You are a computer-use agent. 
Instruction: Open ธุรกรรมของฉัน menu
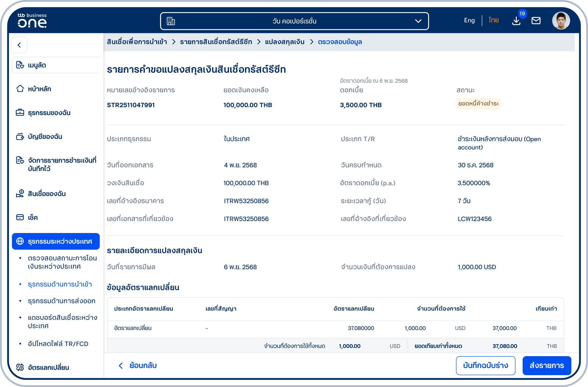coord(49,113)
